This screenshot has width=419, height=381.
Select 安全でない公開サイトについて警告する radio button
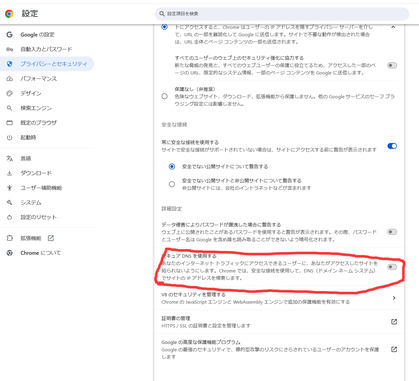click(x=172, y=166)
